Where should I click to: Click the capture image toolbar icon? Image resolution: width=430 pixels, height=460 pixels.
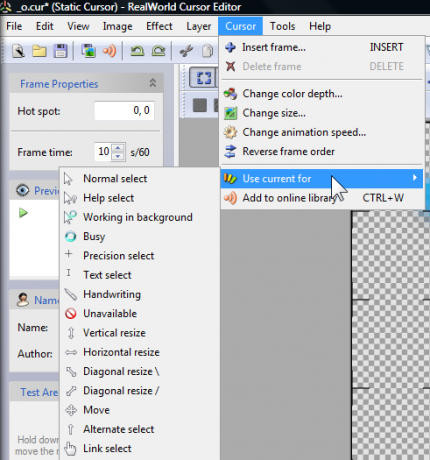pyautogui.click(x=88, y=51)
